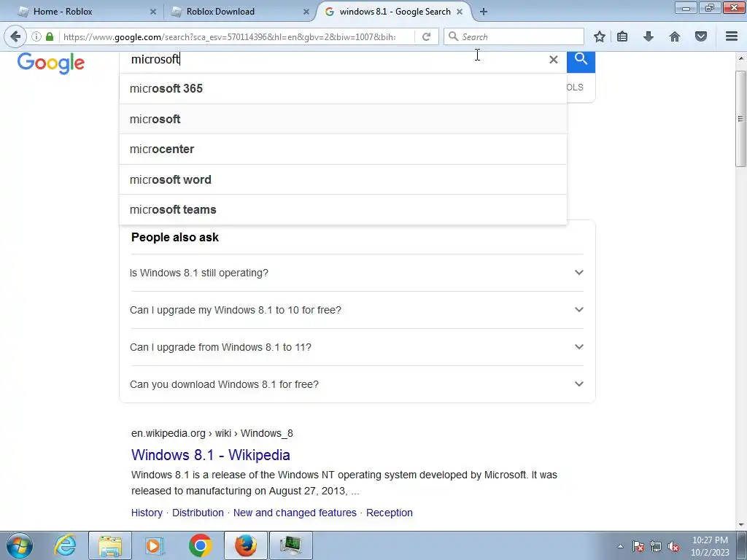This screenshot has width=747, height=560.
Task: Go to Google home via the logo
Action: (51, 63)
